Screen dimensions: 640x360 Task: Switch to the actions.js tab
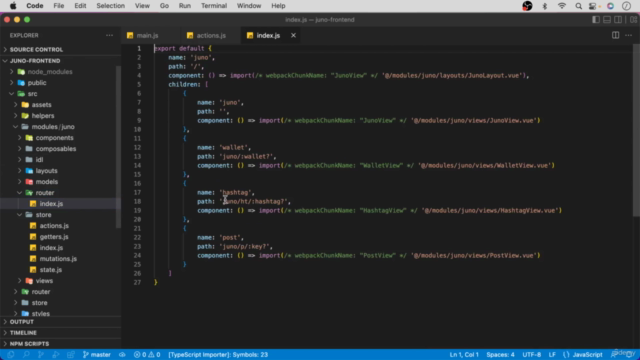pos(211,36)
